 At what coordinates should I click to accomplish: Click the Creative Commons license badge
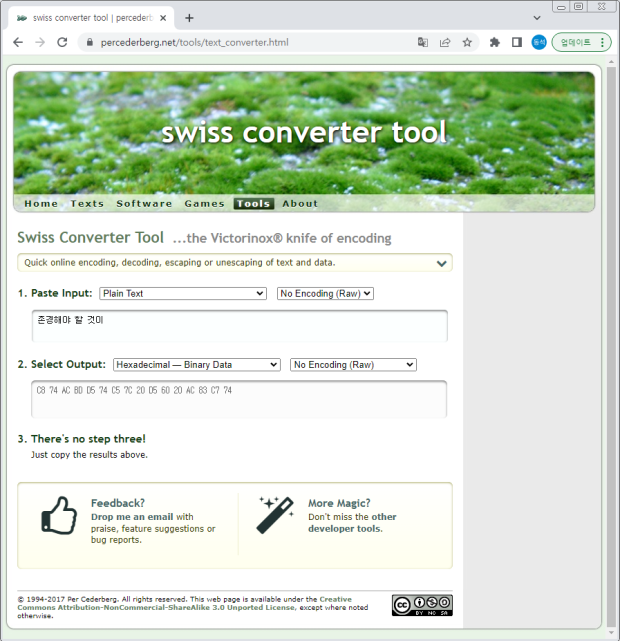click(x=422, y=605)
